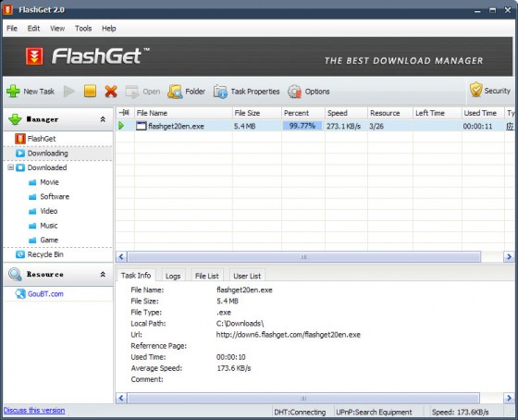This screenshot has width=518, height=420.
Task: Click Task Info pane horizontal scrollbar thumb
Action: (x=303, y=398)
